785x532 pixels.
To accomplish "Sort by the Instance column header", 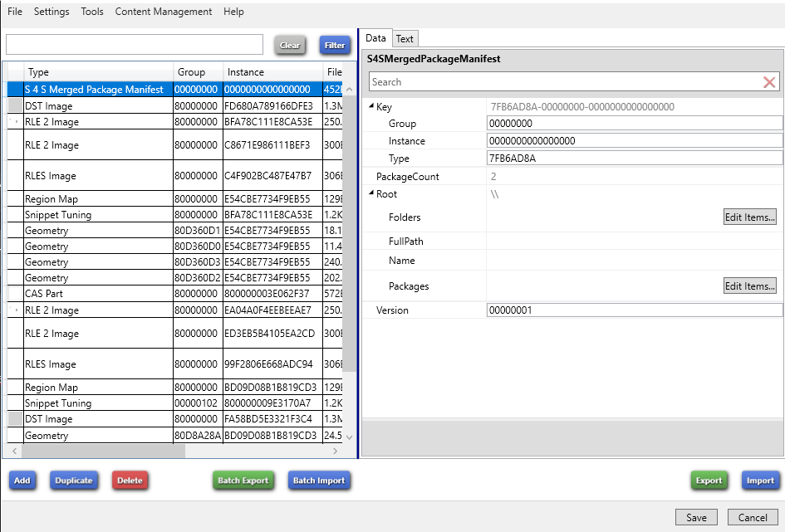I will pos(272,72).
